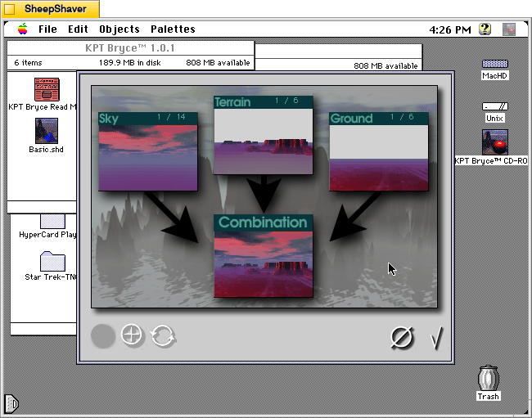
Task: Open the application switcher menu icon
Action: (x=509, y=29)
